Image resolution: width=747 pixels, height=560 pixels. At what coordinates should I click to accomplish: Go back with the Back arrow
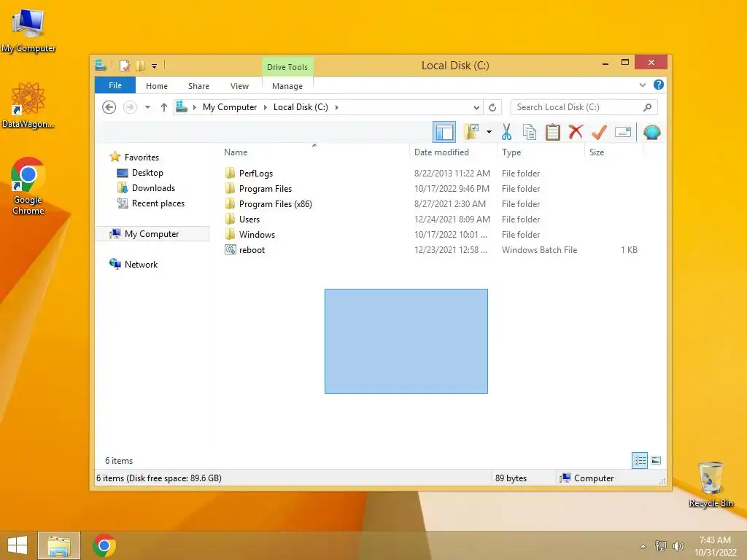pyautogui.click(x=109, y=107)
